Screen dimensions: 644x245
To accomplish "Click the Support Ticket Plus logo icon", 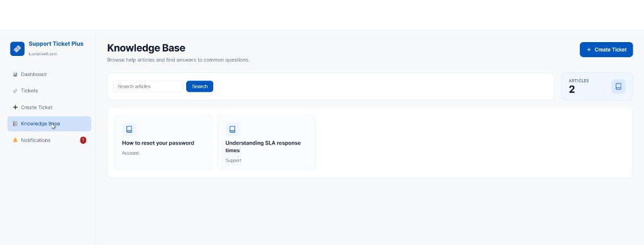I will (x=17, y=48).
